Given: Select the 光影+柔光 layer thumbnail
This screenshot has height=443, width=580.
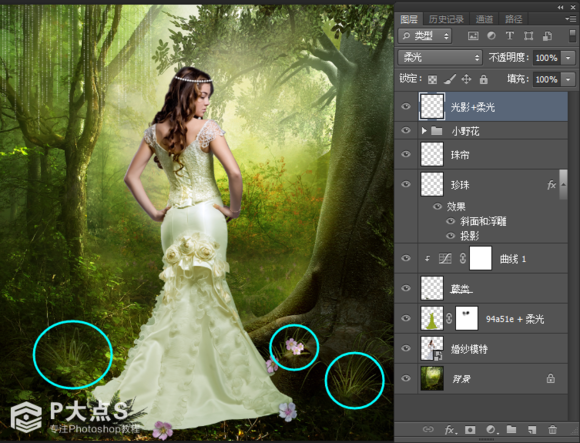Looking at the screenshot, I should coord(432,106).
